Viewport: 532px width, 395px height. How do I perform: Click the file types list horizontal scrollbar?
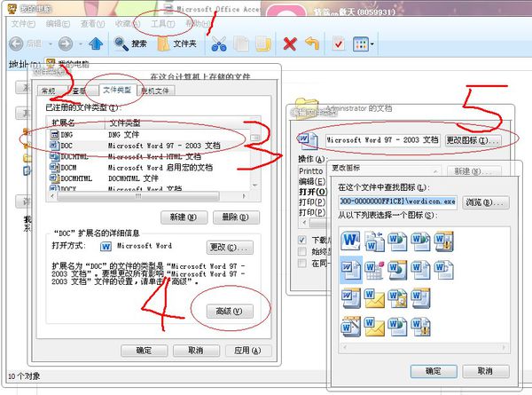pos(148,196)
